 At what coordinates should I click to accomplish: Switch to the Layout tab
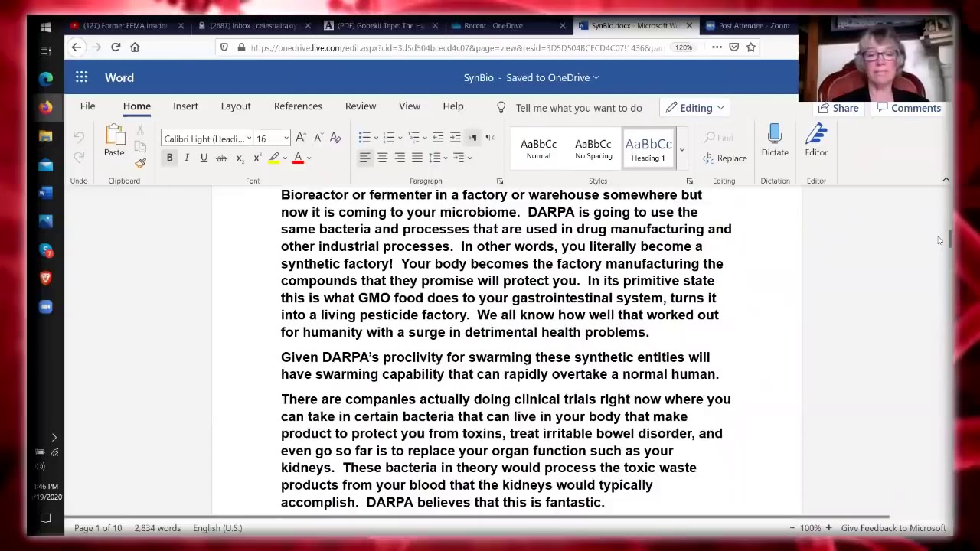[x=236, y=106]
